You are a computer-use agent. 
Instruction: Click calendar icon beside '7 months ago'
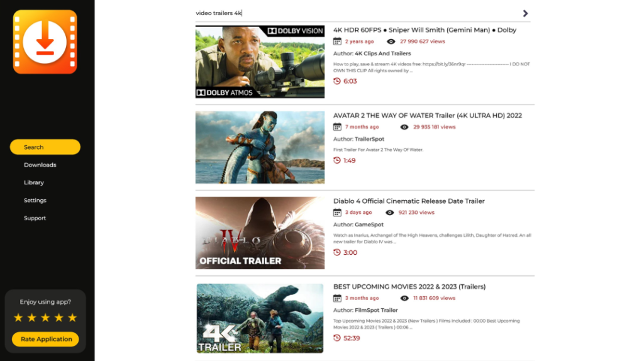[337, 127]
